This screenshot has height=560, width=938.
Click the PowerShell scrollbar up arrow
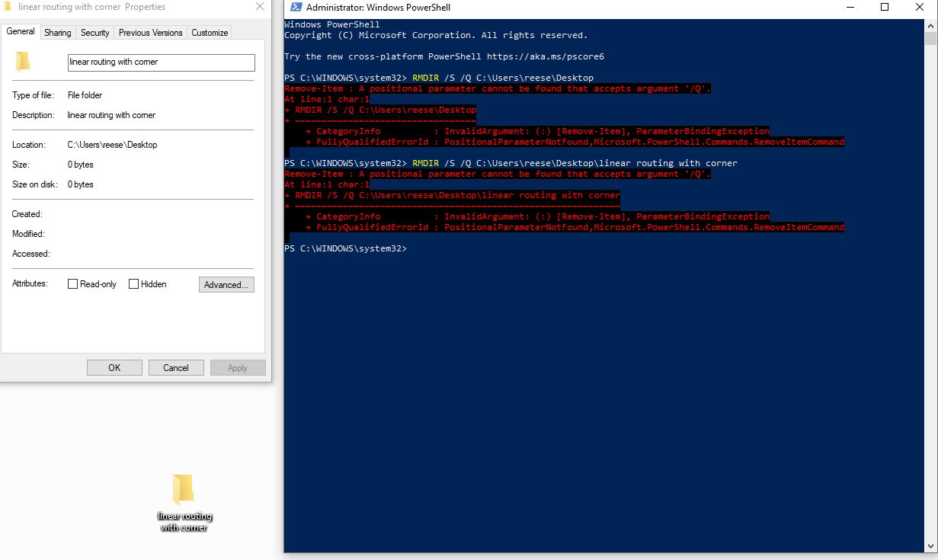[930, 26]
